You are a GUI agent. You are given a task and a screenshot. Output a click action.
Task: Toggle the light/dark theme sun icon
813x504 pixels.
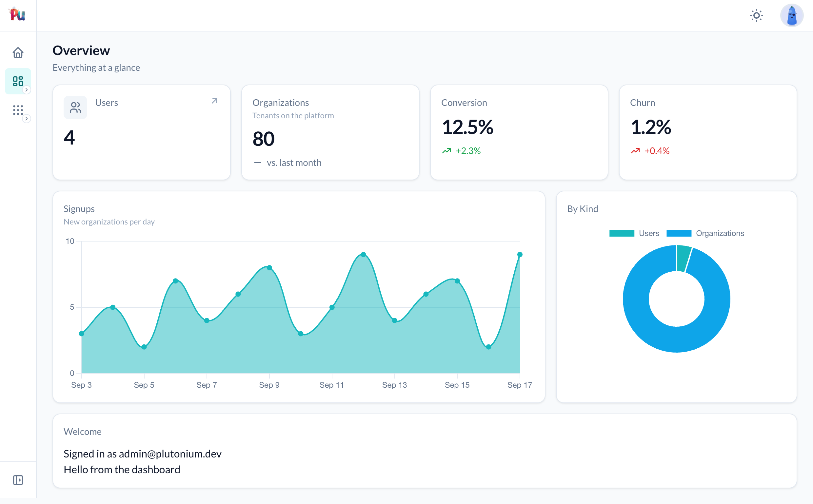[x=756, y=15]
